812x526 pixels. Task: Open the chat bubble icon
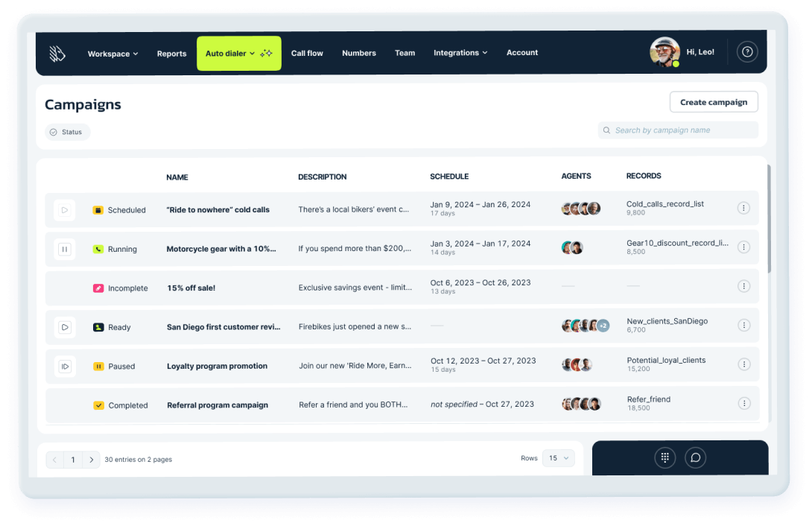pyautogui.click(x=695, y=457)
